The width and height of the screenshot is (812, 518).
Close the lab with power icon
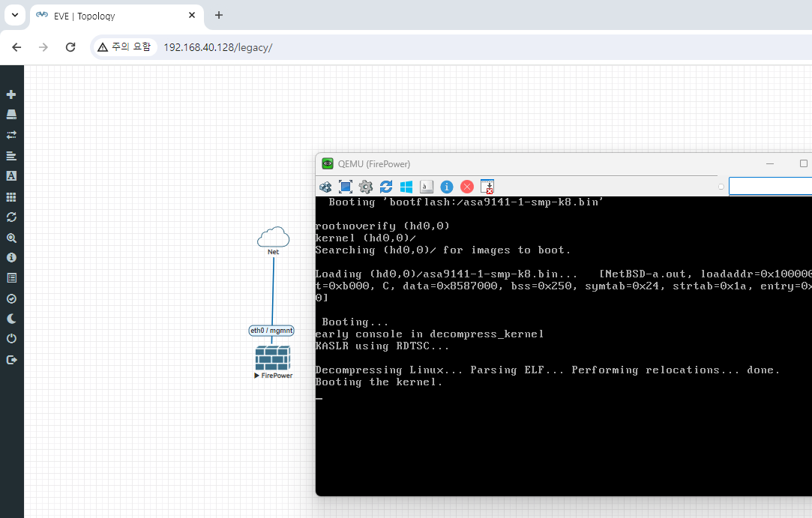click(11, 339)
